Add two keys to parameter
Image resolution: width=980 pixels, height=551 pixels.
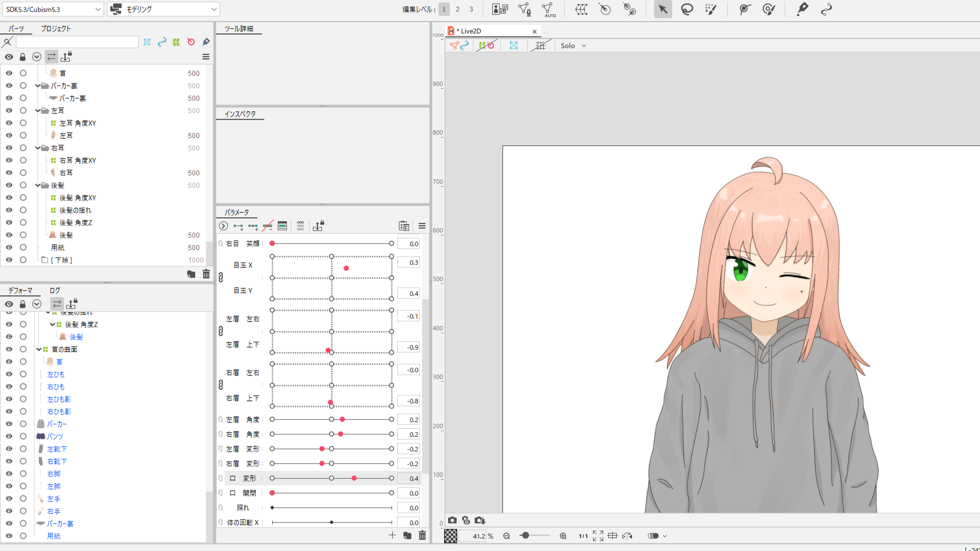coord(238,226)
